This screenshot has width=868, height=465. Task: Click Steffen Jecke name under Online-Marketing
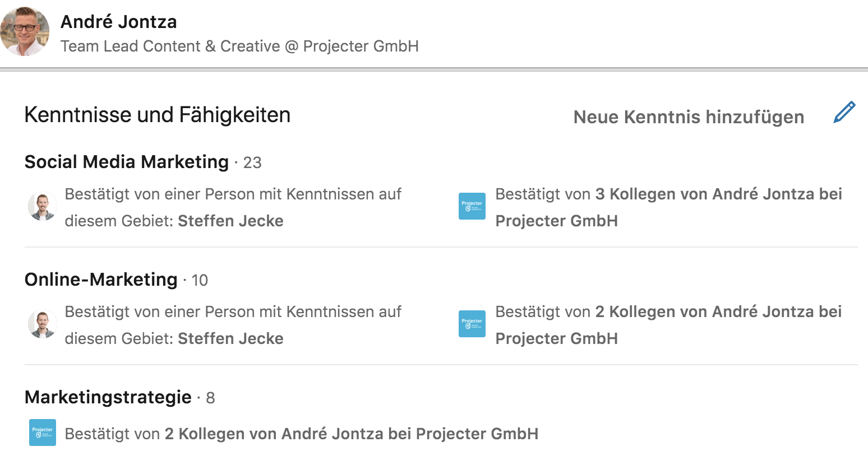230,338
